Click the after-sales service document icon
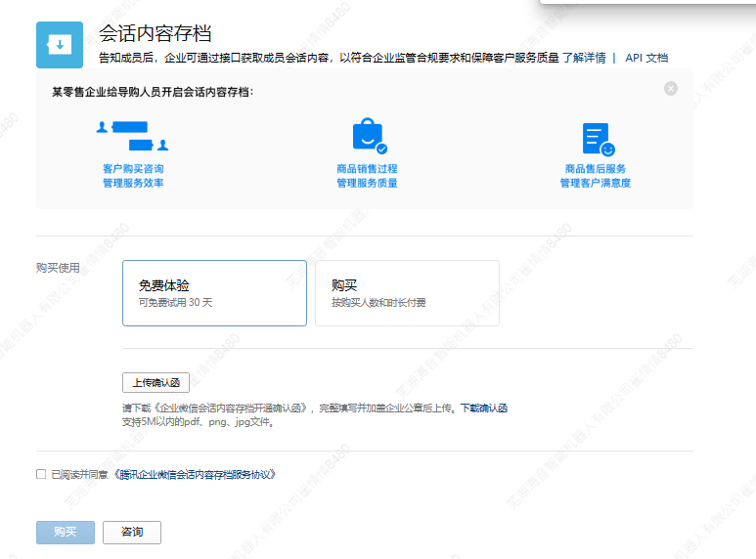756x559 pixels. 598,139
